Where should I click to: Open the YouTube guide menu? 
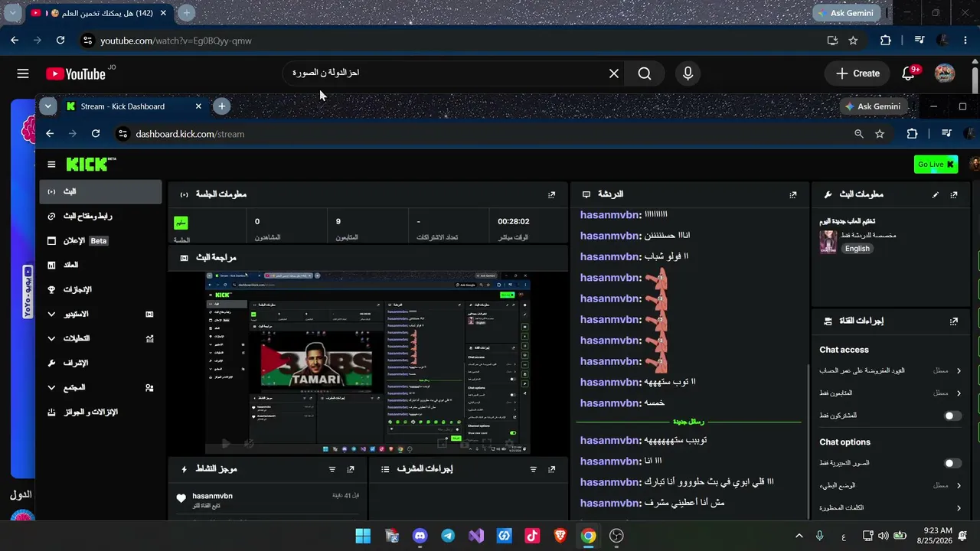pyautogui.click(x=23, y=73)
